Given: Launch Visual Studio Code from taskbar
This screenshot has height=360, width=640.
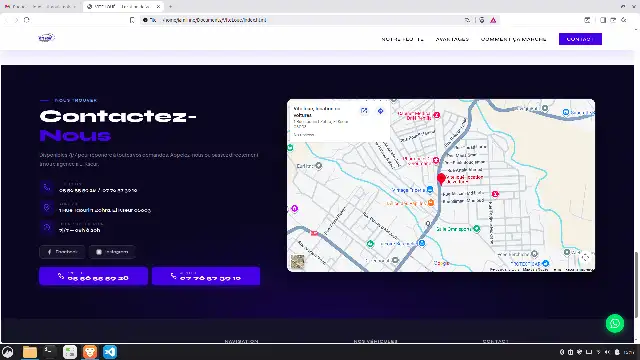Looking at the screenshot, I should (x=110, y=352).
